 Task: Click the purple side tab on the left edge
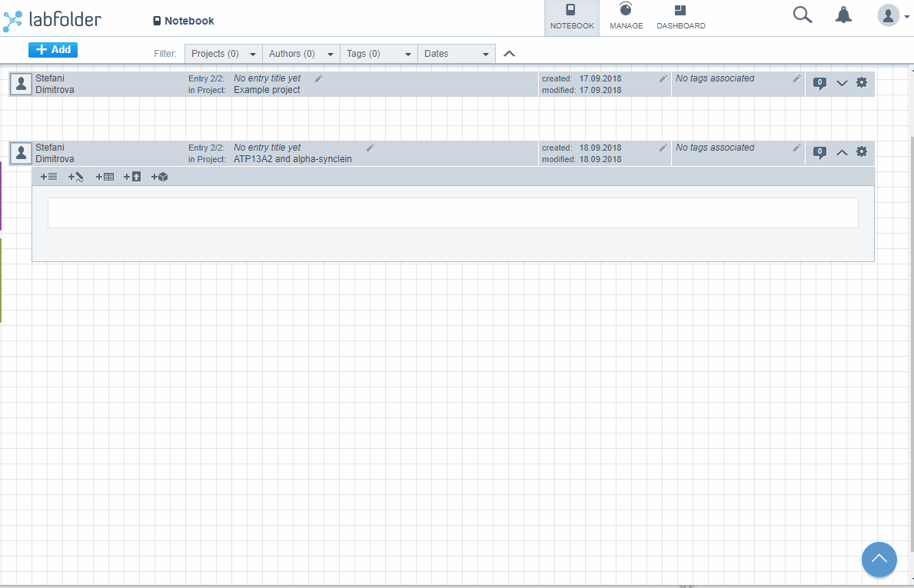[x=1, y=197]
